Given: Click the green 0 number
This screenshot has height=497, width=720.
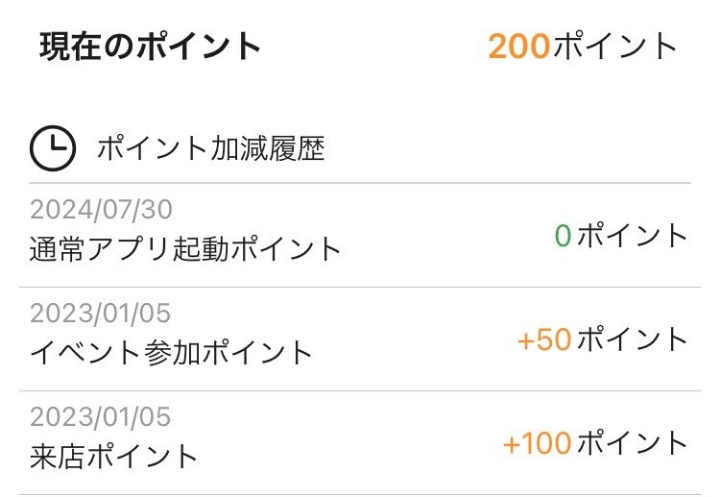Looking at the screenshot, I should click(x=563, y=236).
